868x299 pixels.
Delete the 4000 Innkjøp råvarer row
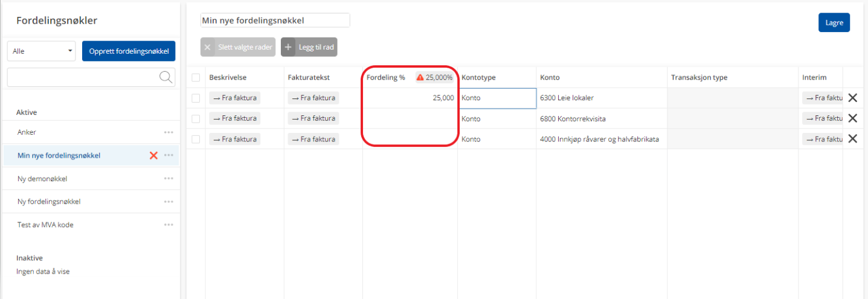coord(852,139)
